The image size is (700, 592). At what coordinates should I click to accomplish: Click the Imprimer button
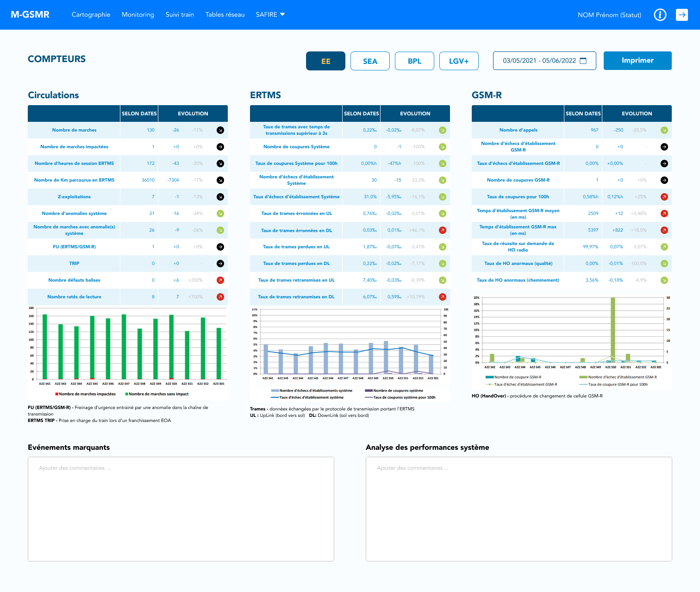[x=637, y=61]
